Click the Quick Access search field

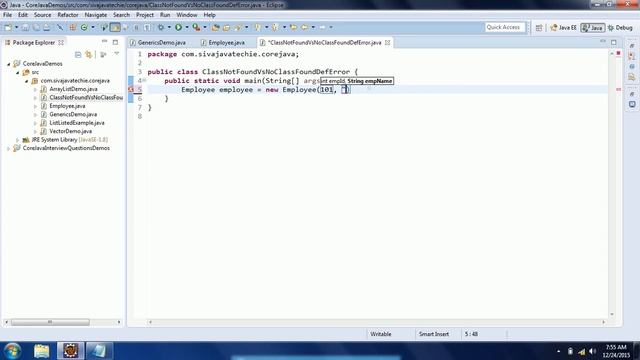[504, 27]
